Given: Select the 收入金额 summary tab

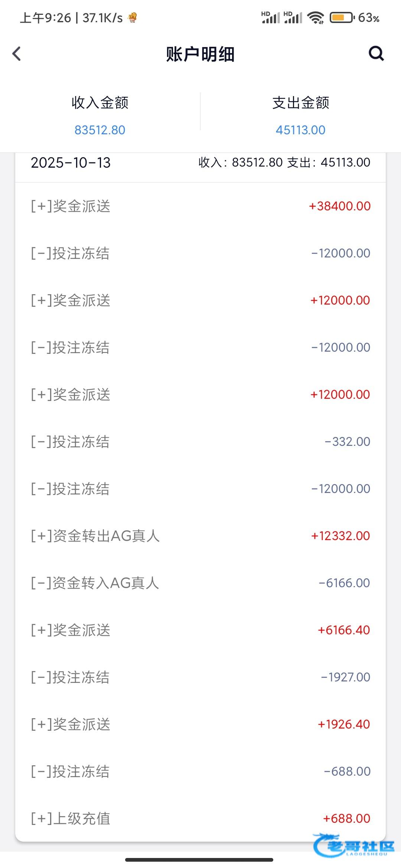Looking at the screenshot, I should click(x=100, y=115).
